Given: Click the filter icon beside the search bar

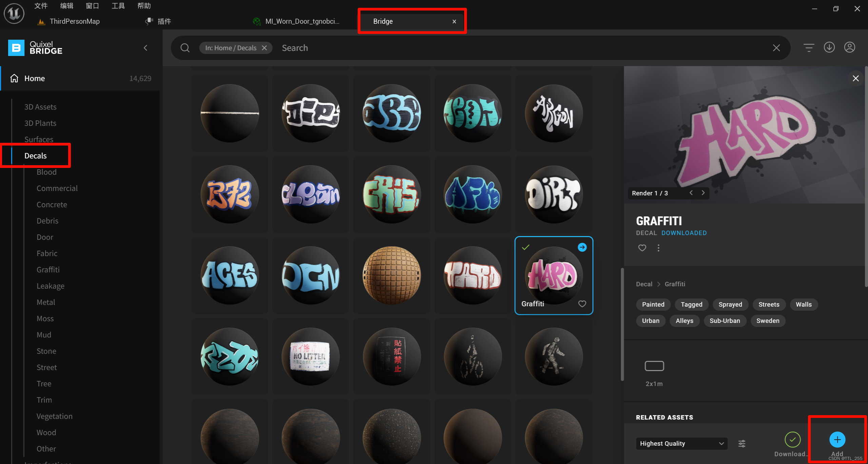Looking at the screenshot, I should click(809, 48).
